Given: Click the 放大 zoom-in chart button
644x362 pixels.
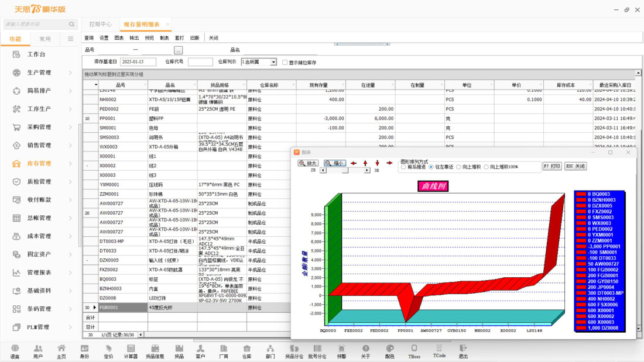Looking at the screenshot, I should coord(308,163).
